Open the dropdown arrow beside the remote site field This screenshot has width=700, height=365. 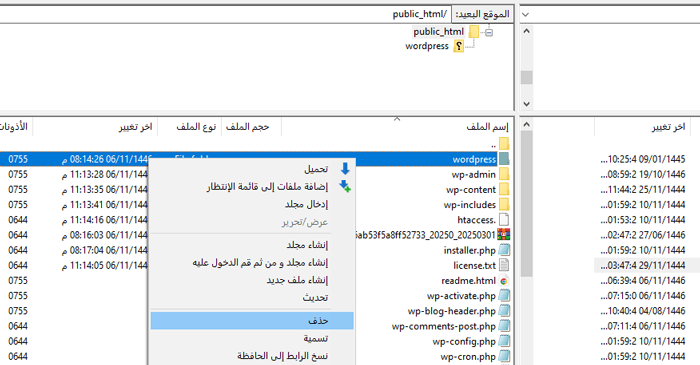525,14
